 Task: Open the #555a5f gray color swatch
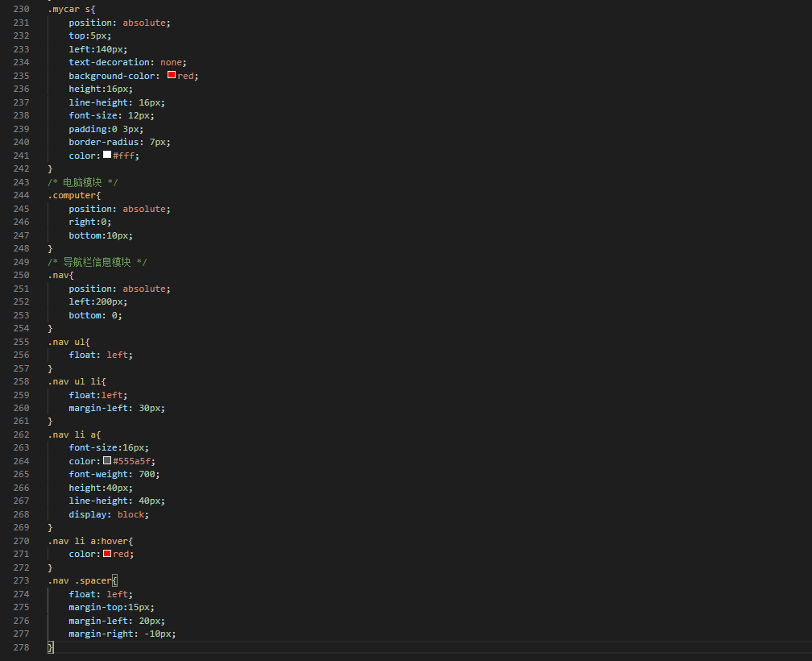107,460
